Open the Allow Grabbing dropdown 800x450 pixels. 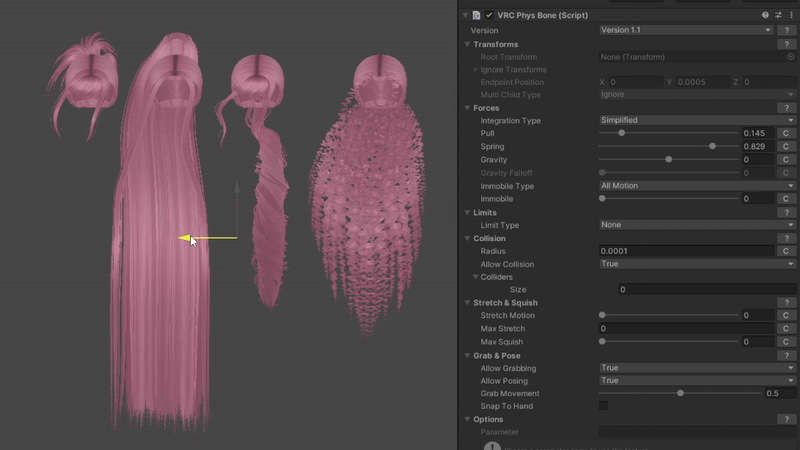point(685,368)
